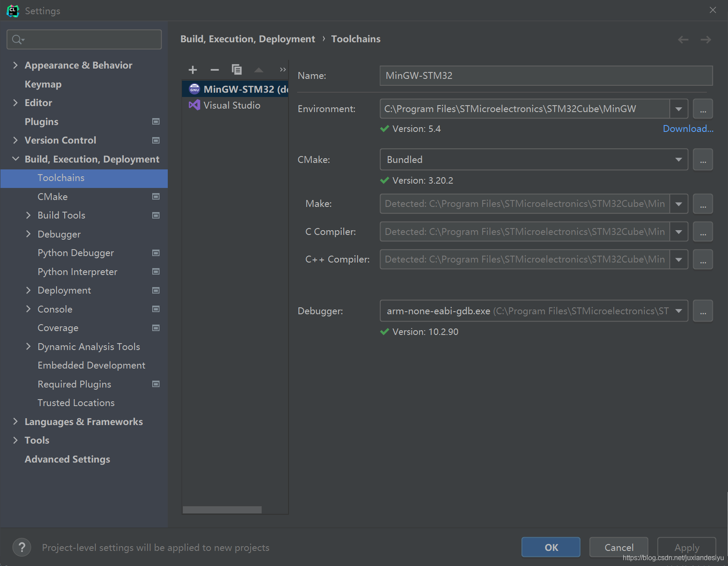Focus the settings search field
Screen dimensions: 728x566
pyautogui.click(x=84, y=40)
